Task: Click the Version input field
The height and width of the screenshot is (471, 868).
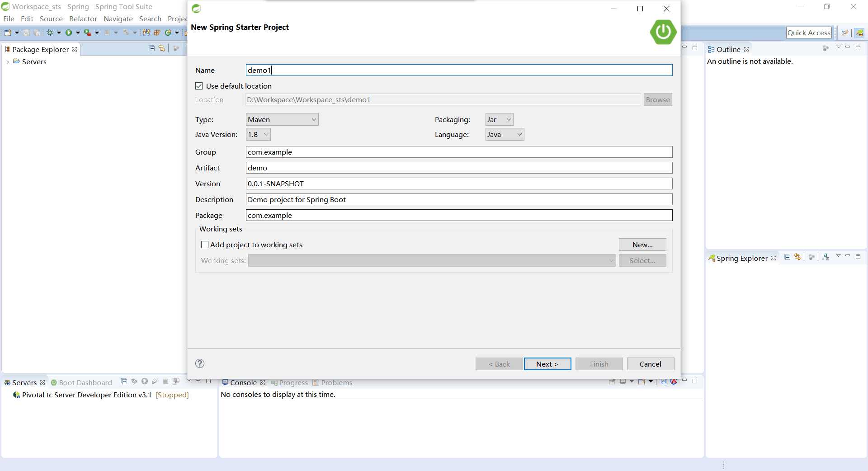Action: [459, 184]
